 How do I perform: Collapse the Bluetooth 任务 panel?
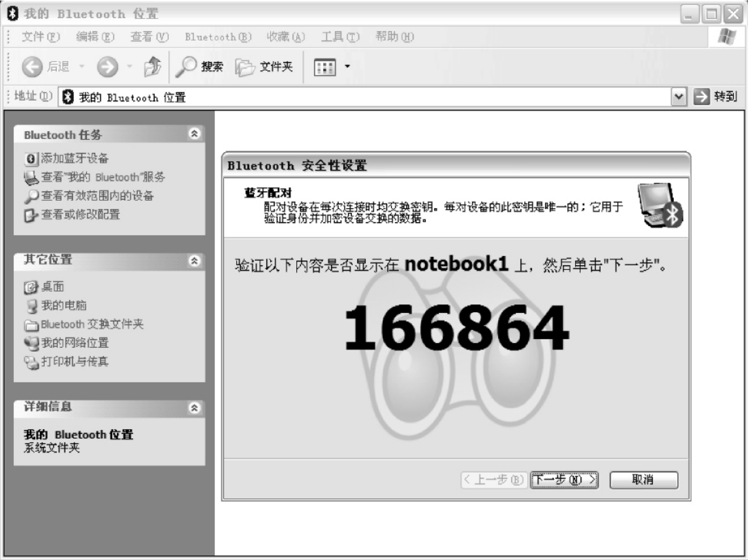tap(194, 134)
